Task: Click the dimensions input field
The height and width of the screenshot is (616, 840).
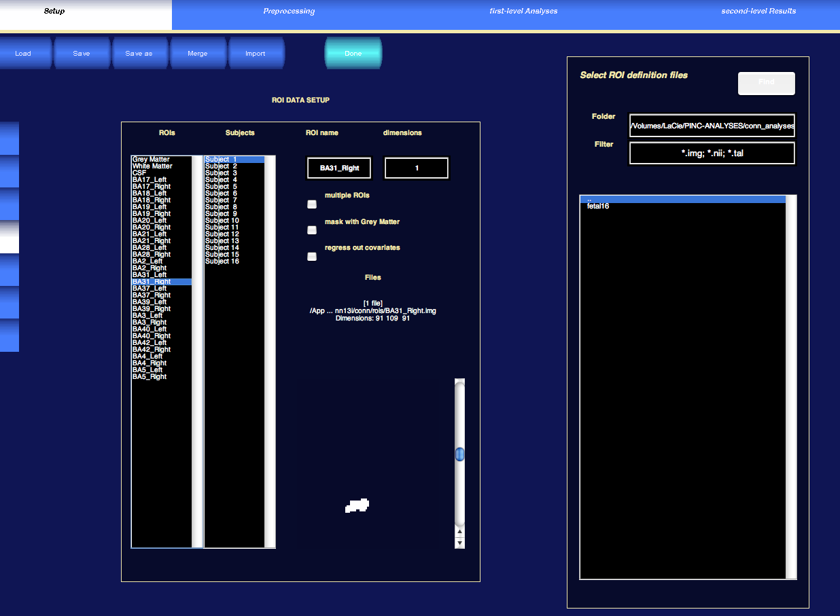Action: click(x=417, y=168)
